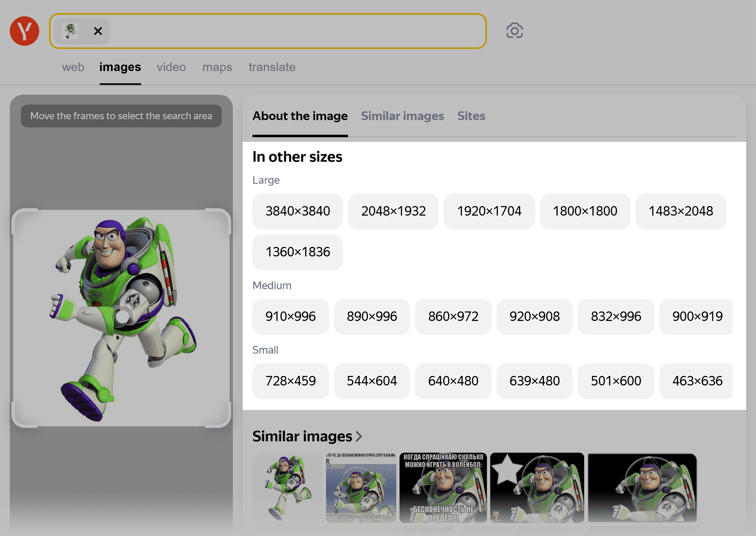Choose the 2048×1932 size
This screenshot has height=536, width=756.
(393, 211)
